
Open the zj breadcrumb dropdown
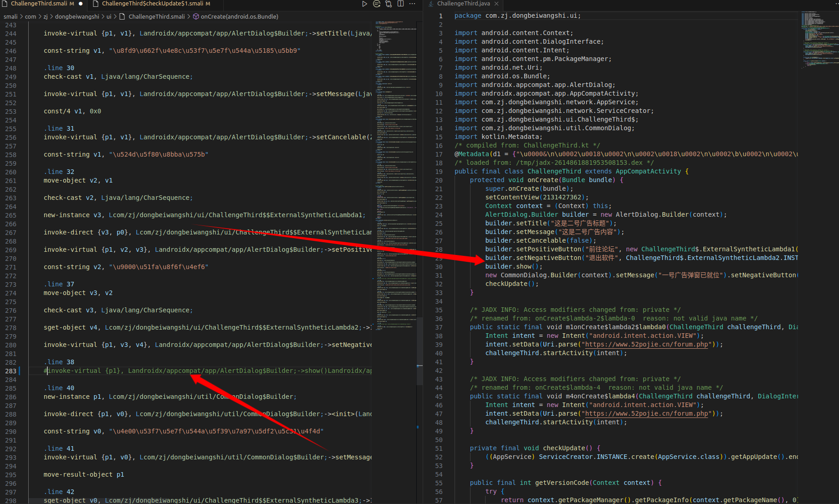[46, 16]
